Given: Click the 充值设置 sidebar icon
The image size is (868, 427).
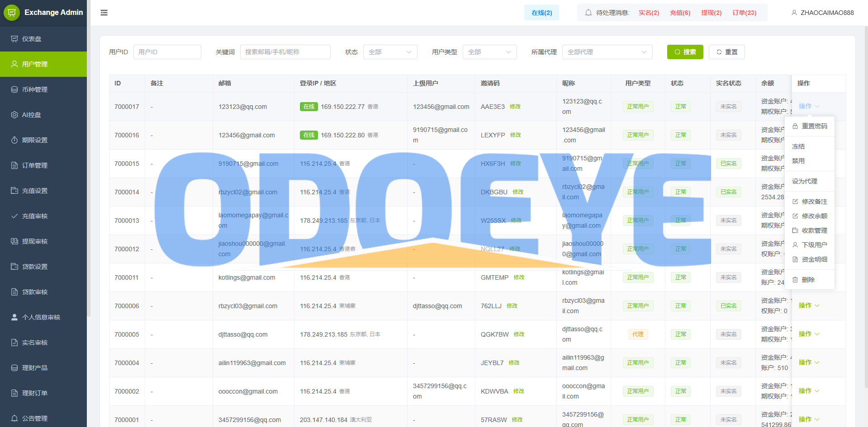Looking at the screenshot, I should point(14,191).
